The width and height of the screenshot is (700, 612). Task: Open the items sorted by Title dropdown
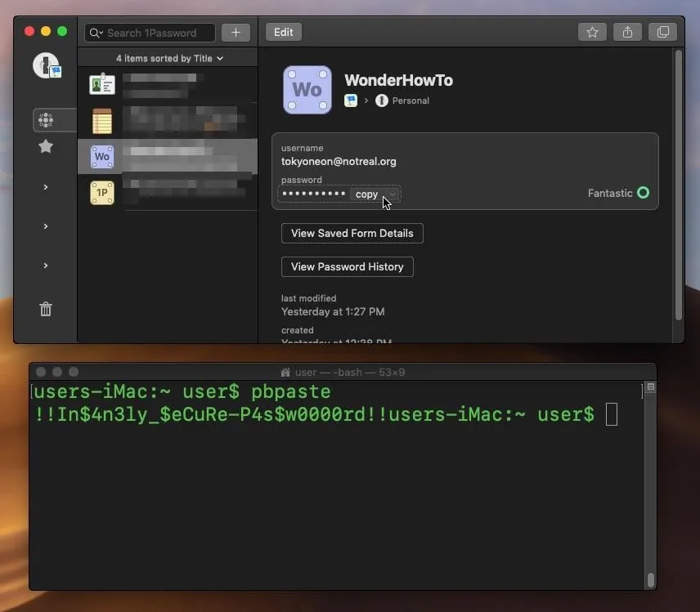[x=169, y=59]
